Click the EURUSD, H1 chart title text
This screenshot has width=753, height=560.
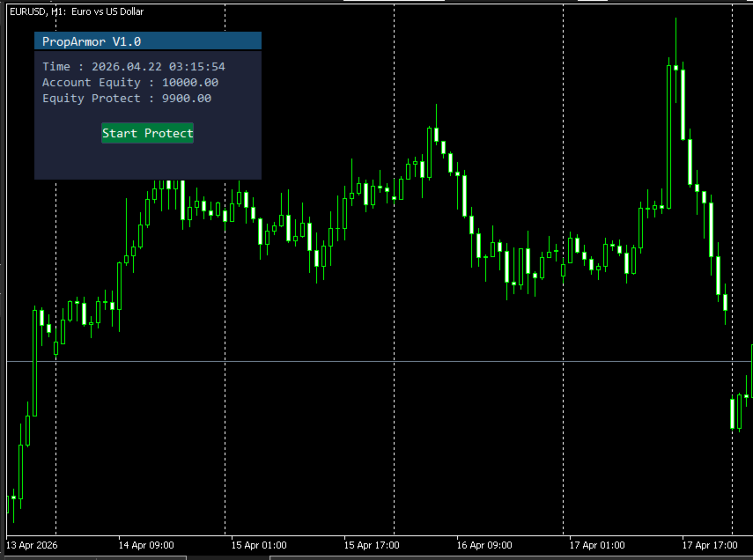(x=77, y=11)
